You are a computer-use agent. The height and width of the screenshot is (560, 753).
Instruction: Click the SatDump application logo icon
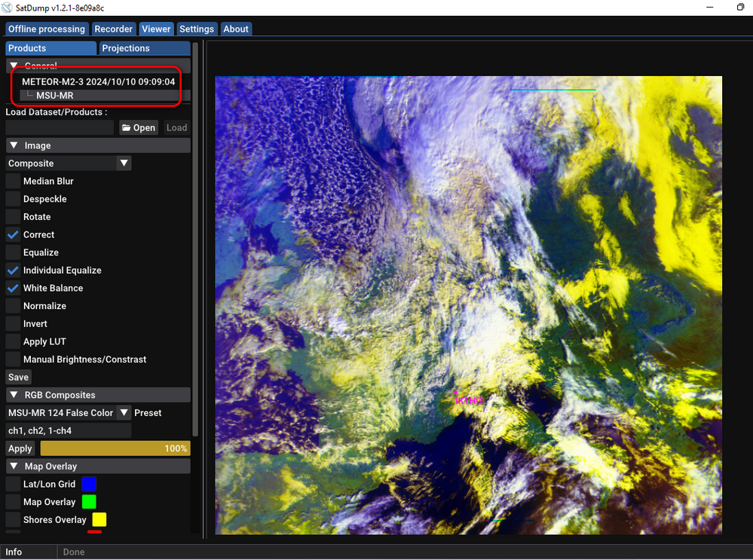[7, 8]
